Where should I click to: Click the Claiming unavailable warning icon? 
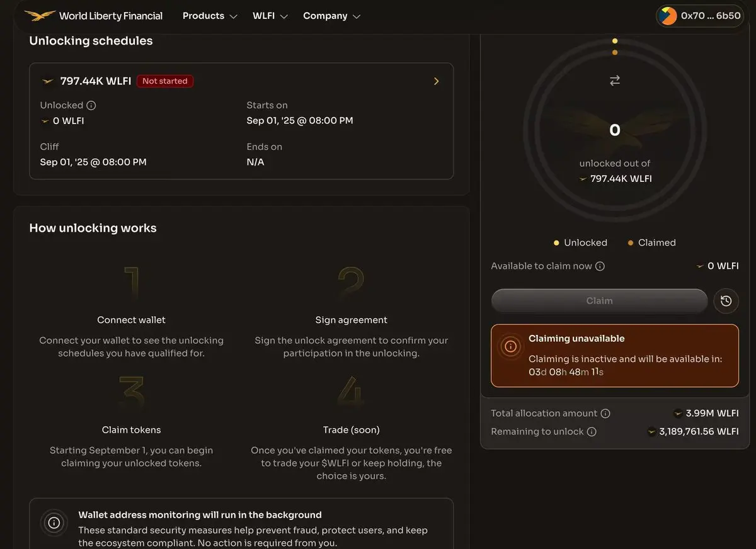pos(511,346)
